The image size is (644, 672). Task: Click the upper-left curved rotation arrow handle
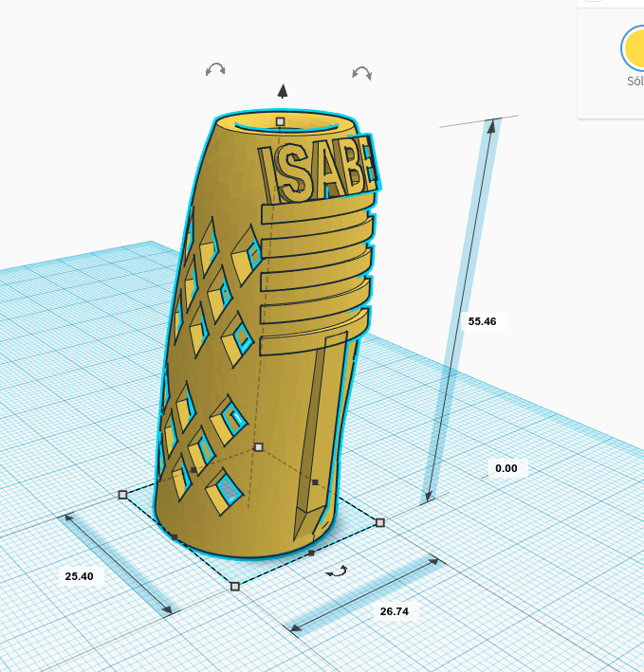[x=215, y=69]
